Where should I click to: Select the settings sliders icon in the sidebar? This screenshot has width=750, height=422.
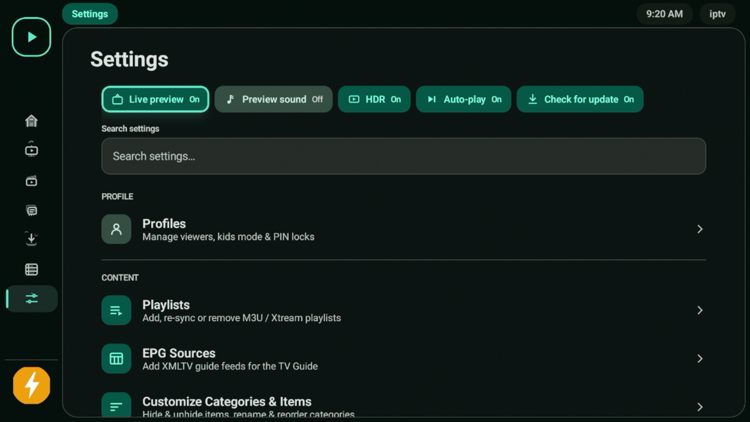pos(32,299)
